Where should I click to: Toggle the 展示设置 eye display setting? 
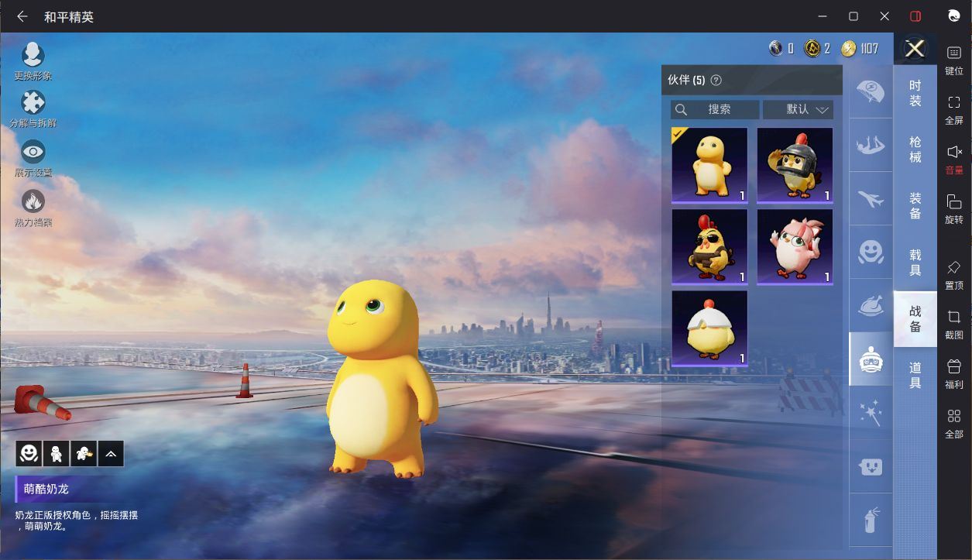click(33, 152)
